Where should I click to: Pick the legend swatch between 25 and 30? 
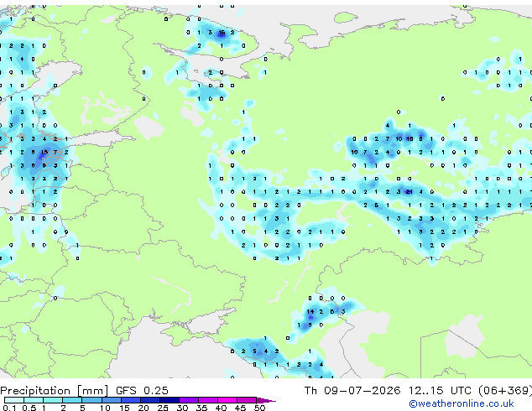[x=169, y=400]
